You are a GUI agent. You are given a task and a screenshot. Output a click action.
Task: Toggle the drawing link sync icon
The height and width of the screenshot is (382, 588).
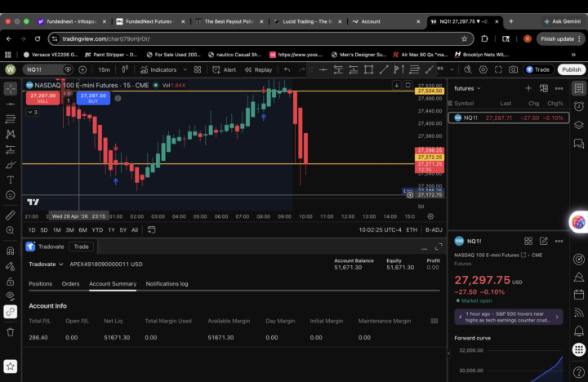click(10, 312)
